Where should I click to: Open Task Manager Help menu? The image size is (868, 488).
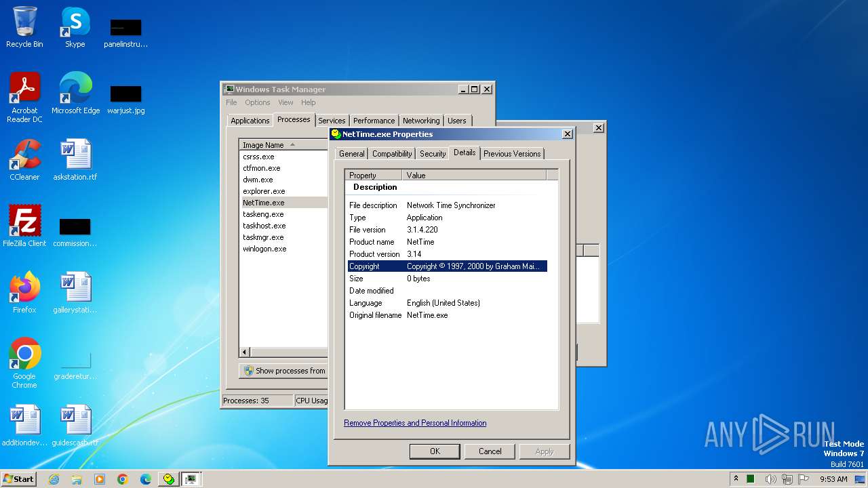pyautogui.click(x=309, y=102)
